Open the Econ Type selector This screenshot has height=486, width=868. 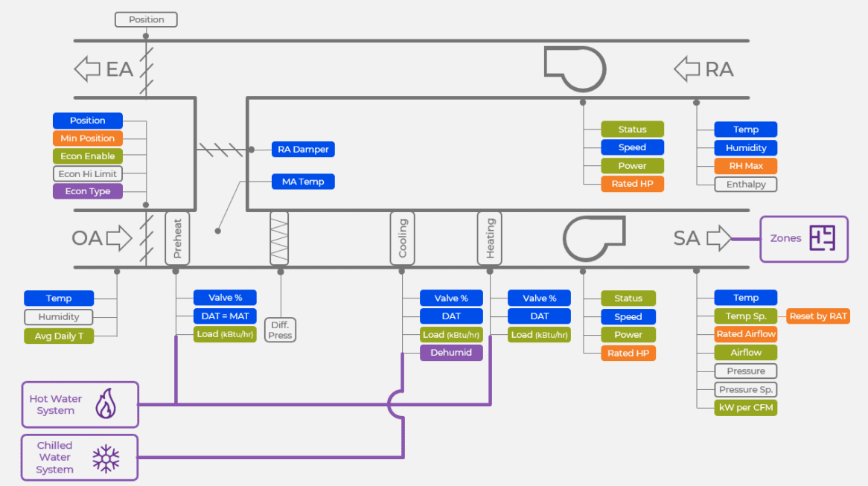(87, 191)
